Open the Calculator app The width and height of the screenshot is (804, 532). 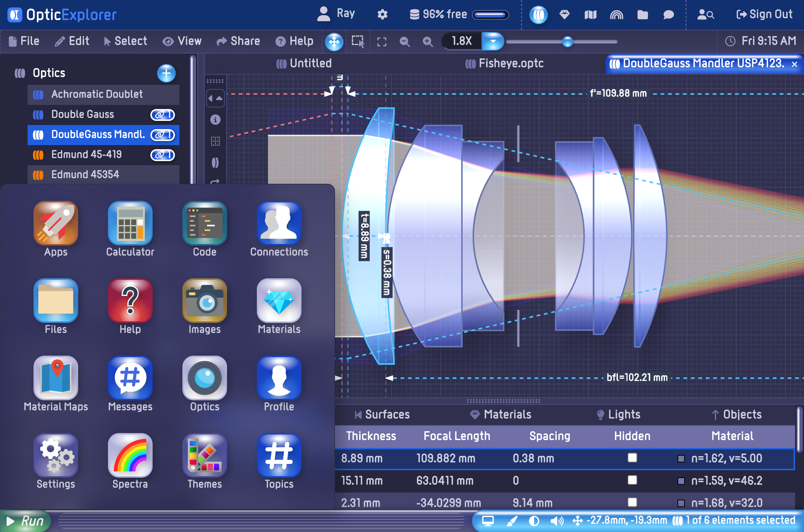[x=130, y=224]
